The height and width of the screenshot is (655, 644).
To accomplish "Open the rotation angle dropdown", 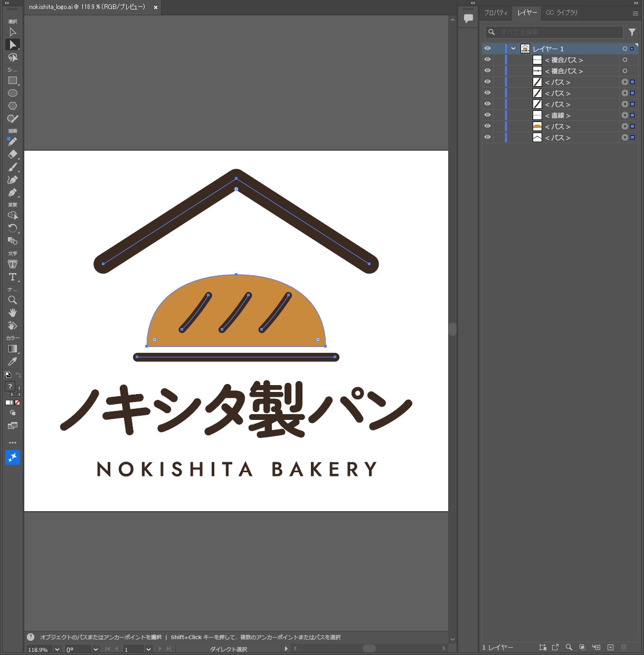I will 96,649.
